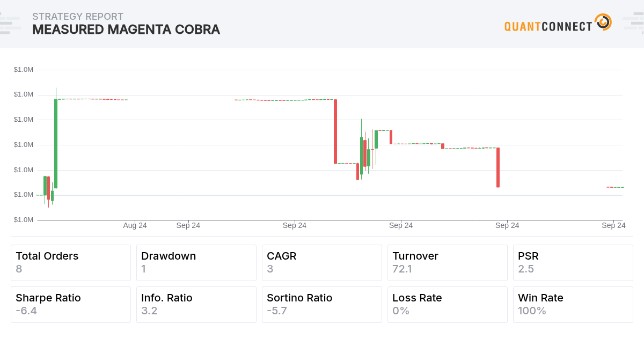Click the Aug 24 axis label
Viewport: 644px width, 339px height.
[135, 225]
